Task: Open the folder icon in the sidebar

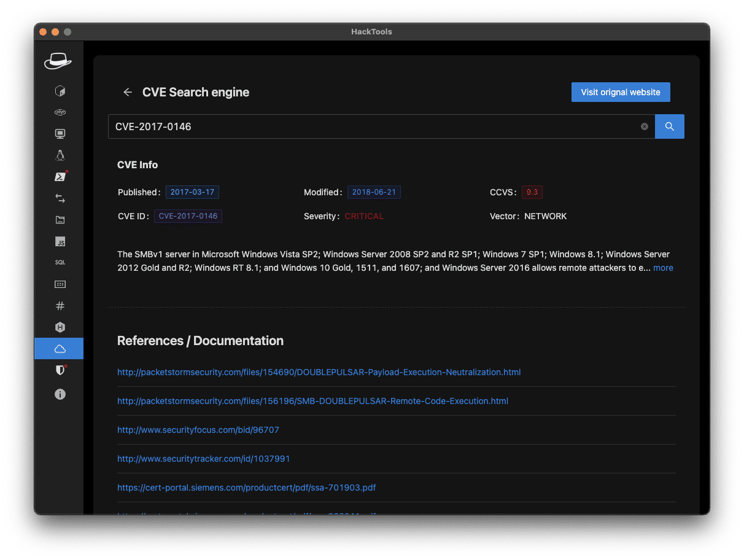Action: [x=60, y=220]
